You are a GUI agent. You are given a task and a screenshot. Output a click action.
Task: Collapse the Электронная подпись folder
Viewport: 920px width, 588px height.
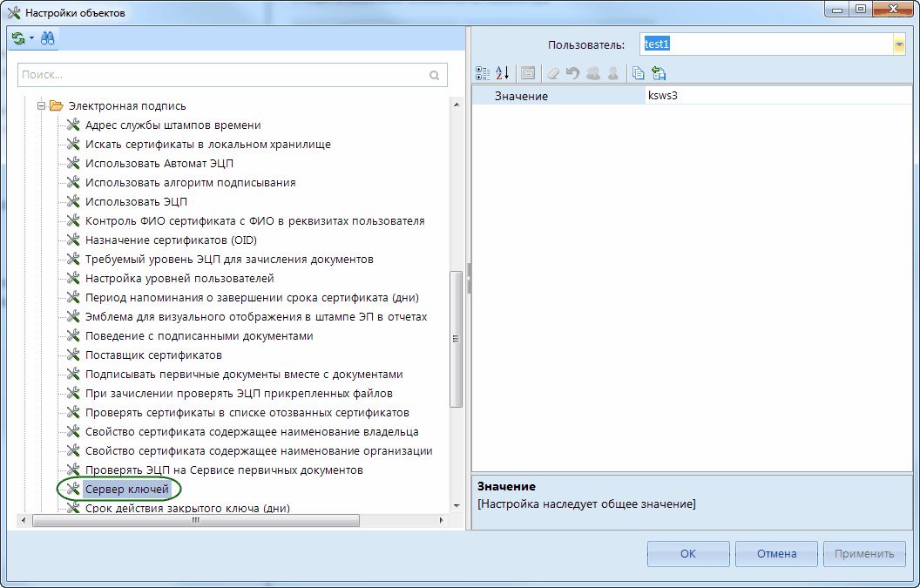(x=40, y=106)
